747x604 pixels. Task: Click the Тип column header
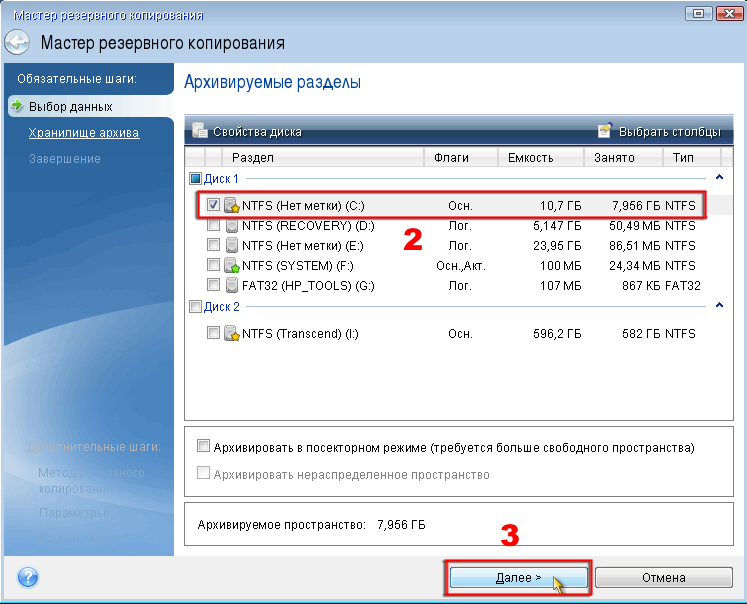point(692,157)
